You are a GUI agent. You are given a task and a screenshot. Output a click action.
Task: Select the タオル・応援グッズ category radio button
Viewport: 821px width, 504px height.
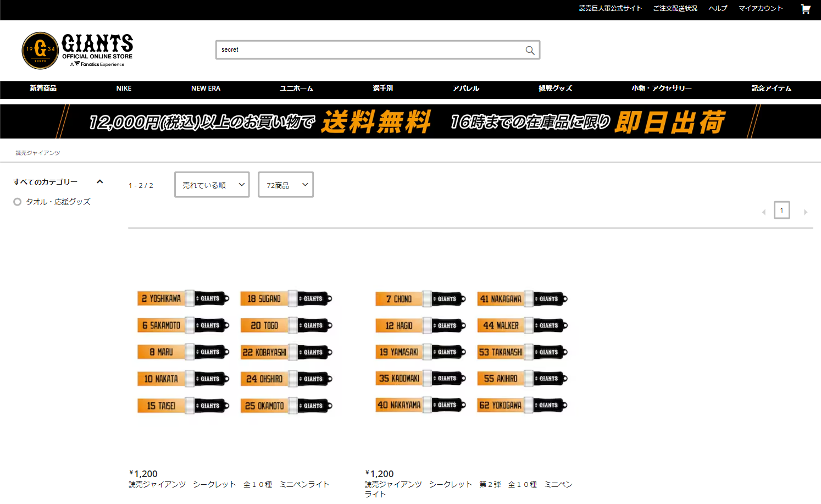(x=18, y=202)
